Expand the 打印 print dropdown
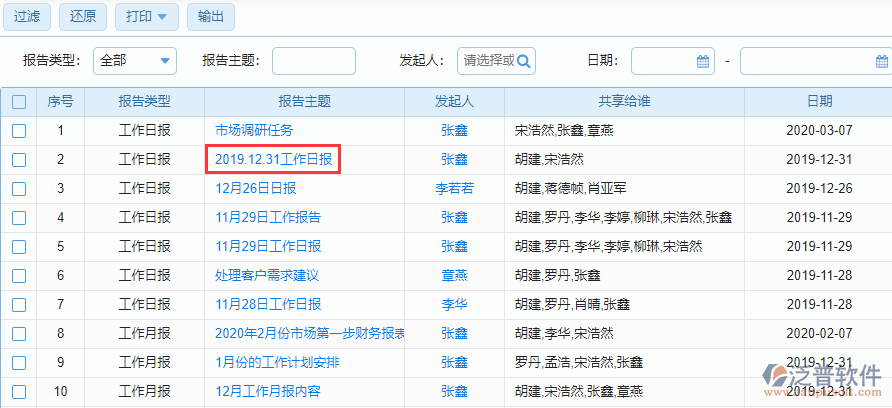892x408 pixels. pyautogui.click(x=147, y=16)
